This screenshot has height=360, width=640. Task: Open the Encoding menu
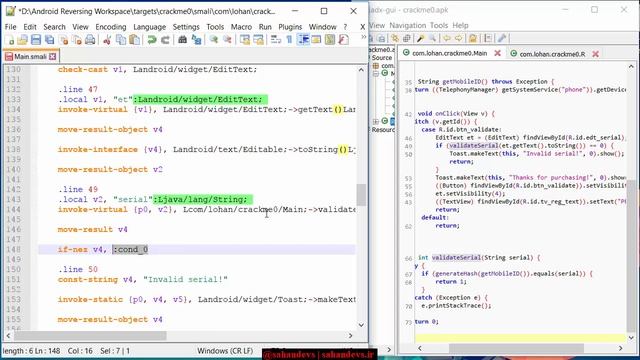[x=111, y=27]
